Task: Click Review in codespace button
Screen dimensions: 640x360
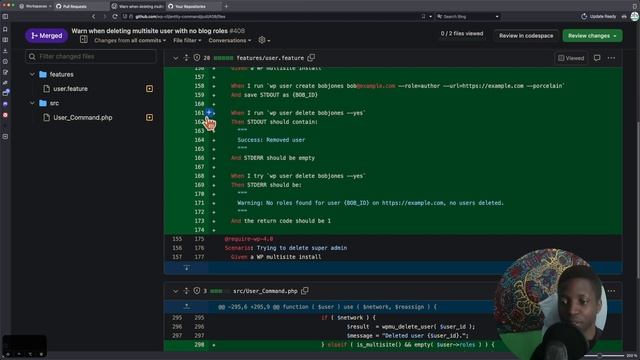Action: click(x=526, y=36)
